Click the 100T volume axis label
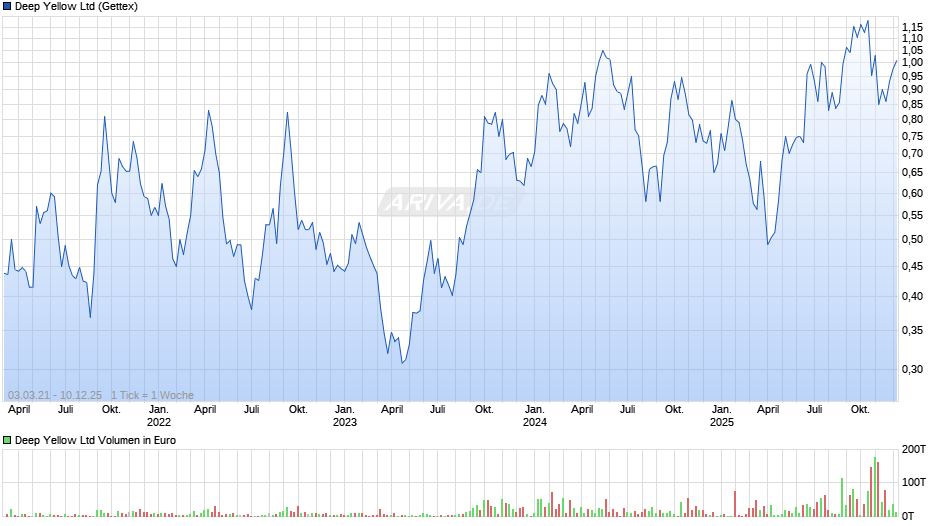This screenshot has width=940, height=526. pyautogui.click(x=914, y=482)
